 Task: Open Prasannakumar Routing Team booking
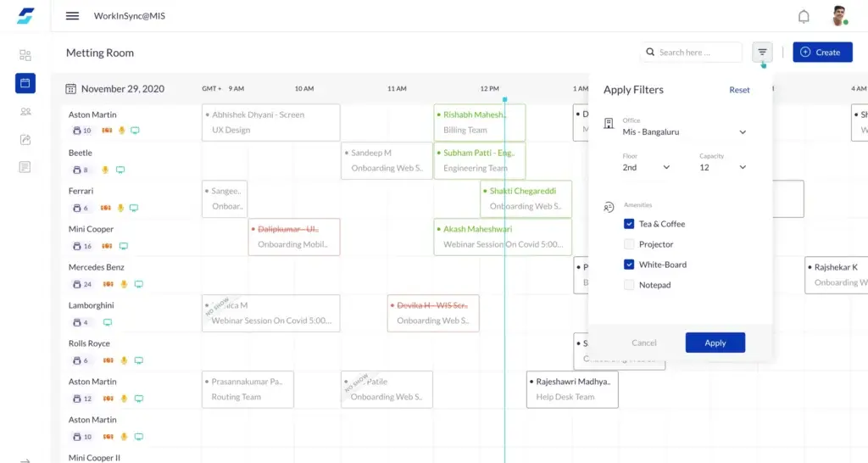tap(248, 389)
